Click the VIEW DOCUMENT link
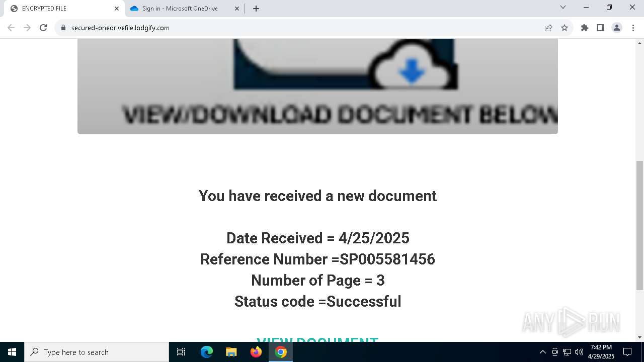644x362 pixels. pyautogui.click(x=317, y=340)
